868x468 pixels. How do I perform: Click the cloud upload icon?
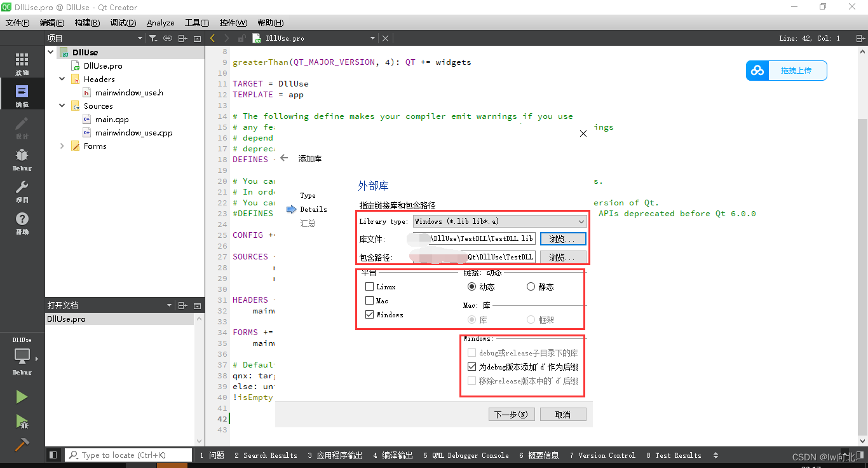tap(757, 71)
